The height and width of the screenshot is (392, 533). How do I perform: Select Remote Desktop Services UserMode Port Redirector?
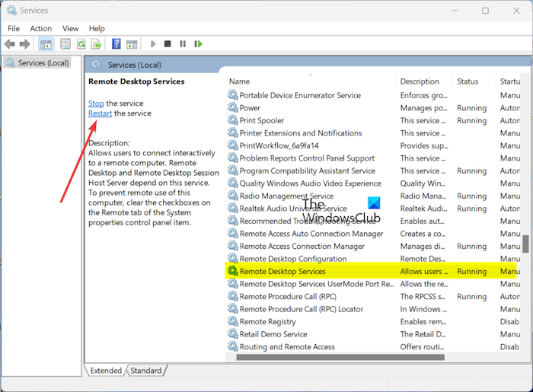pyautogui.click(x=317, y=284)
